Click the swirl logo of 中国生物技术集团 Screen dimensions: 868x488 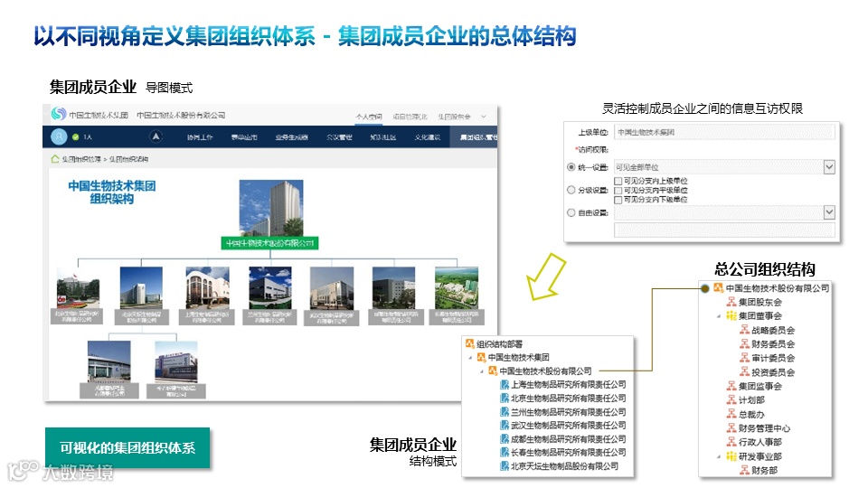(x=58, y=114)
